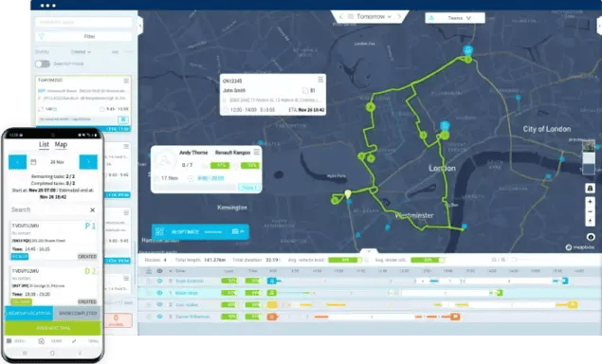The image size is (602, 364).
Task: Open map info next to the mapbox logo
Action: (x=591, y=237)
